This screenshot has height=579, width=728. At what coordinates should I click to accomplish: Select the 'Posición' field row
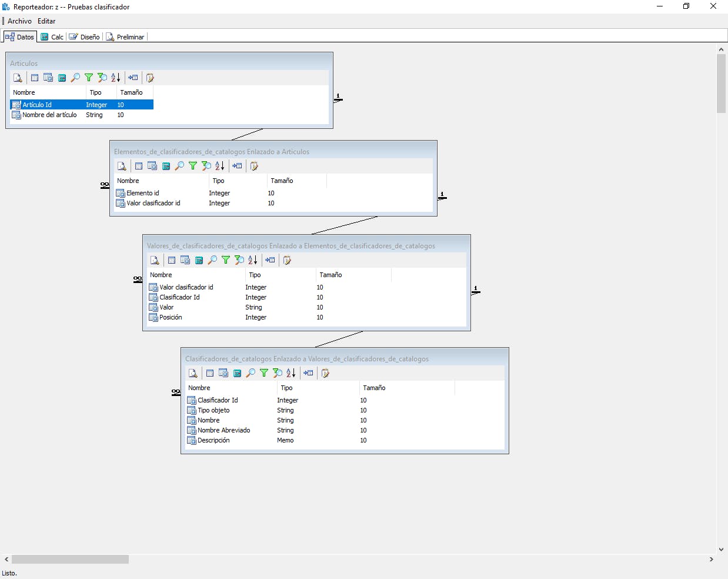[x=269, y=317]
